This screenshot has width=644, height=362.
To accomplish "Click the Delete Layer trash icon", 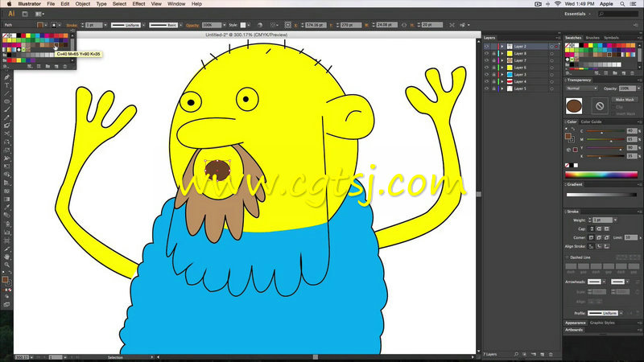I will point(551,354).
